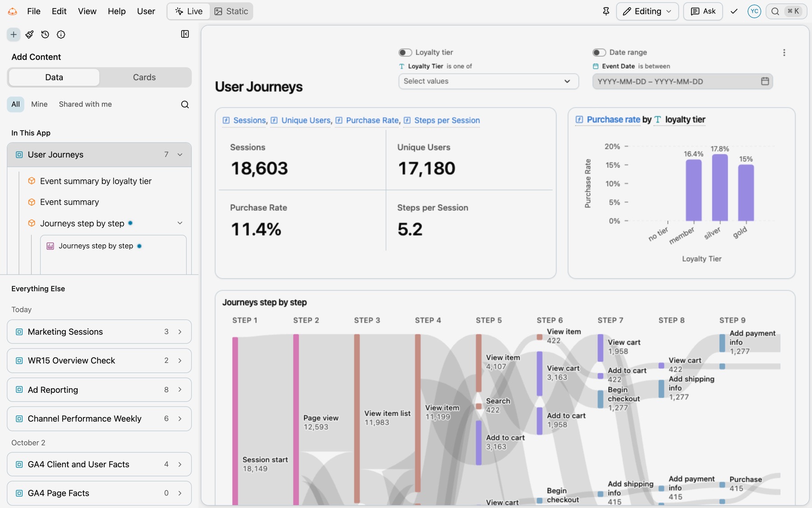Open the Editing mode dropdown
812x508 pixels.
pos(647,11)
